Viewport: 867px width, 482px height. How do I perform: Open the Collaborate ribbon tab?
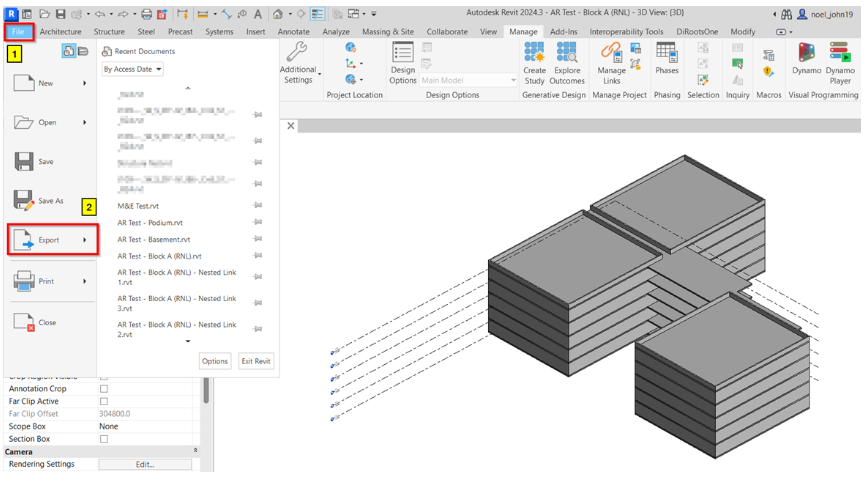coord(447,32)
